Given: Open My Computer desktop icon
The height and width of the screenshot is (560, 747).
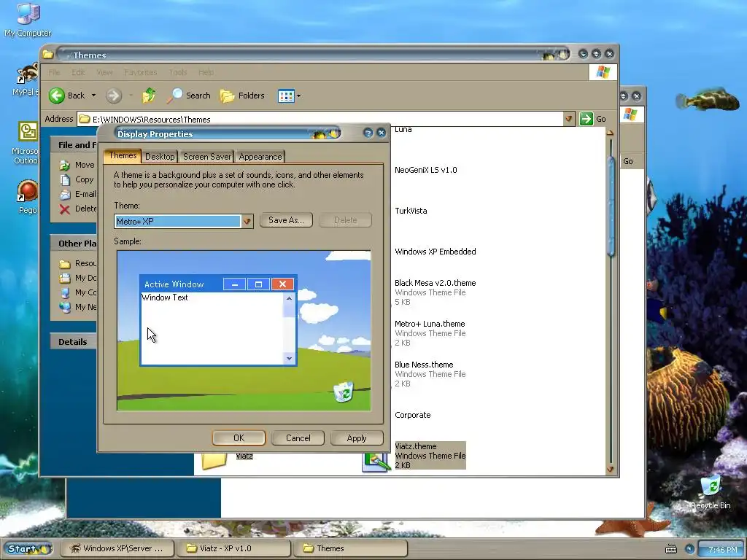Looking at the screenshot, I should coord(28,20).
